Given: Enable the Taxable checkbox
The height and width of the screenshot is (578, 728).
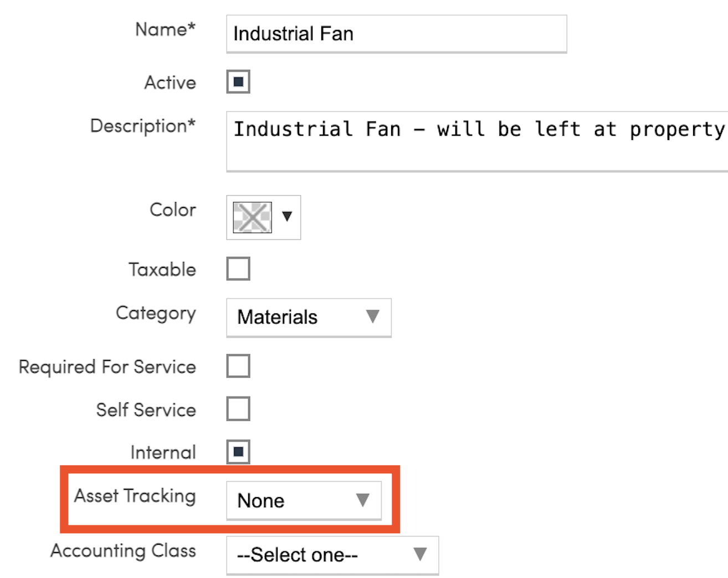Looking at the screenshot, I should click(x=238, y=269).
